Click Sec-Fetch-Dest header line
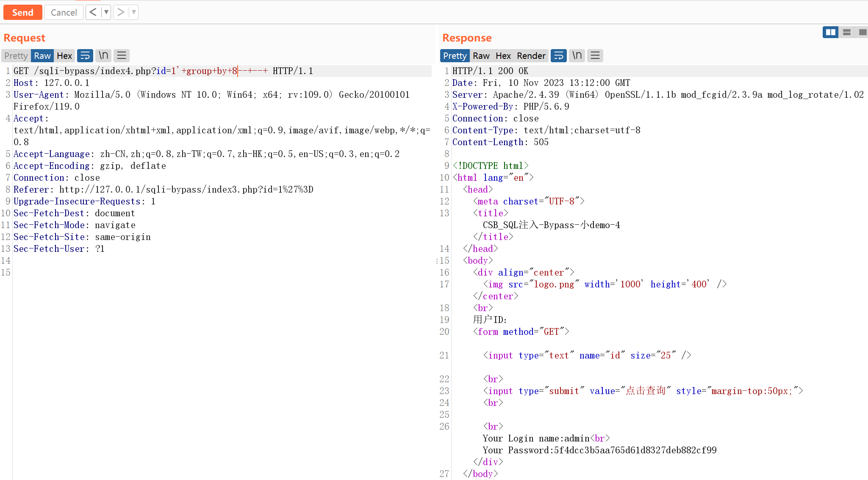 click(x=74, y=213)
